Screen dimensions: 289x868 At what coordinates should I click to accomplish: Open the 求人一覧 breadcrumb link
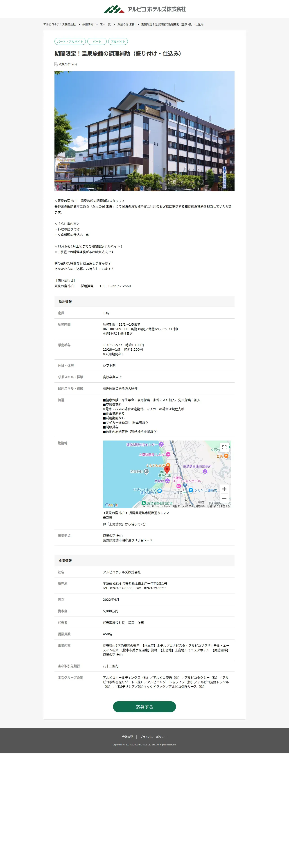click(105, 25)
